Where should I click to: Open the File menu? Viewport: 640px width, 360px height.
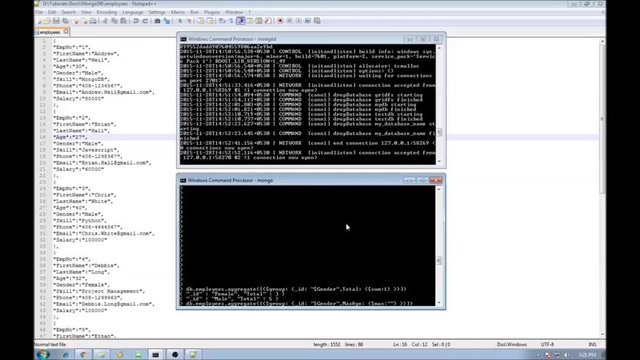click(39, 12)
